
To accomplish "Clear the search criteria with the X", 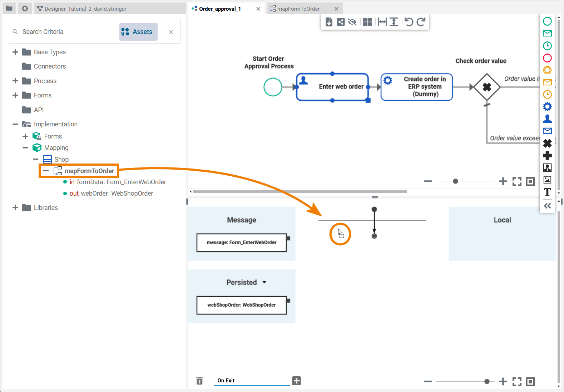I will [x=171, y=32].
